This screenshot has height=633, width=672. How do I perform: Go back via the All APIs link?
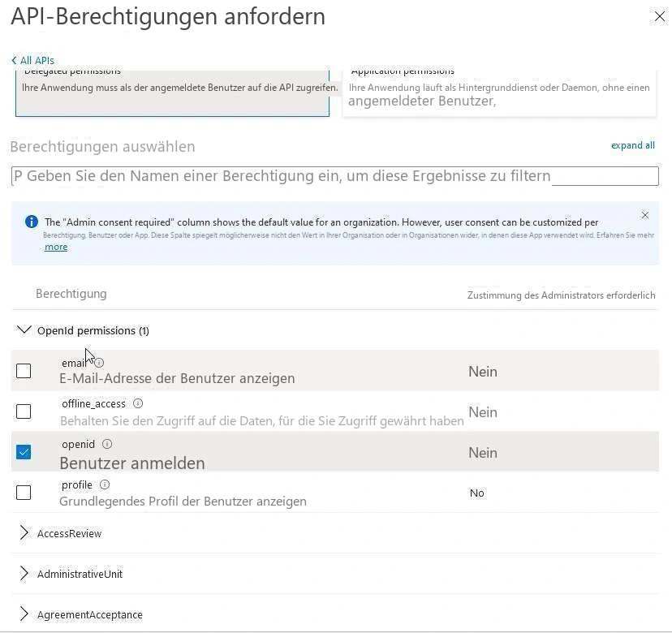click(33, 60)
